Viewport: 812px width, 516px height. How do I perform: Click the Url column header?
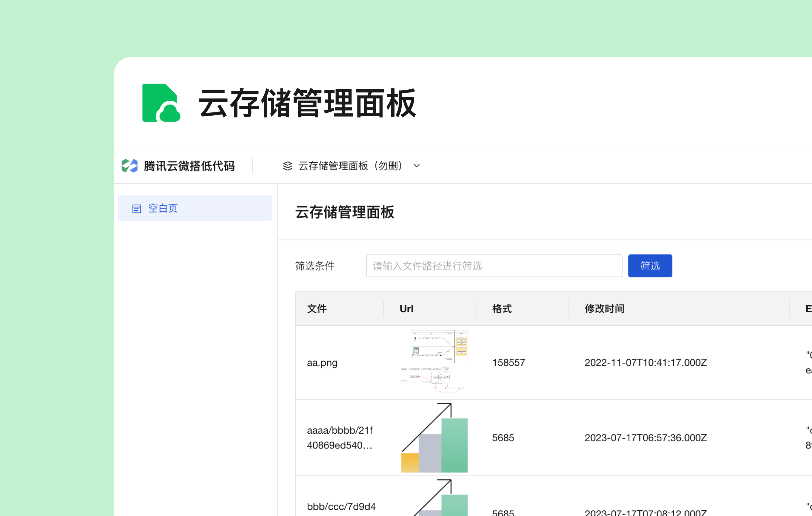(406, 309)
